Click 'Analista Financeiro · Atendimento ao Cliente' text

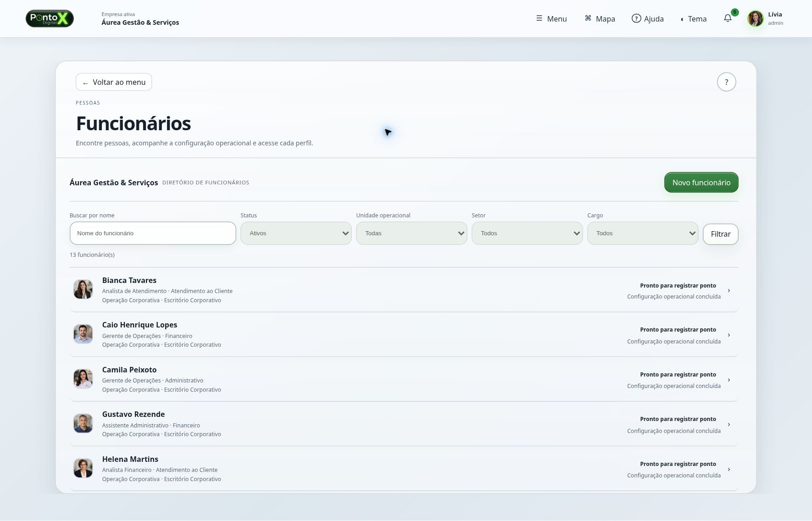tap(160, 470)
